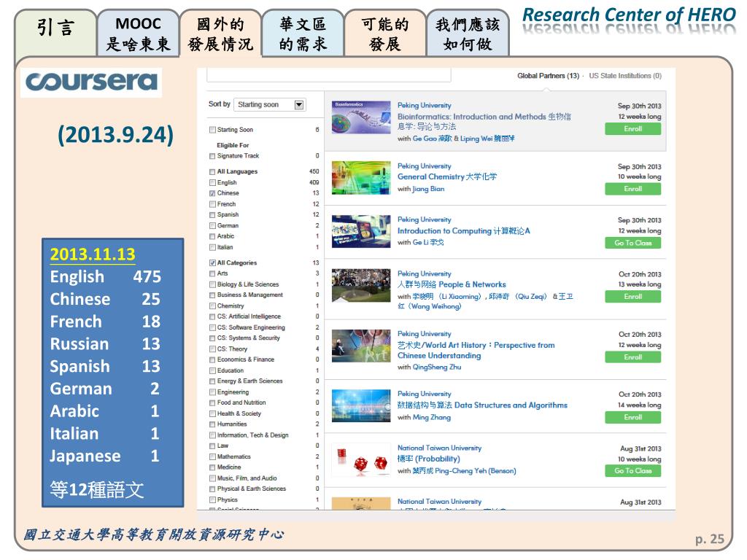Viewport: 747px width, 560px height.
Task: Open the General Chemistry course thumbnail
Action: pos(361,178)
